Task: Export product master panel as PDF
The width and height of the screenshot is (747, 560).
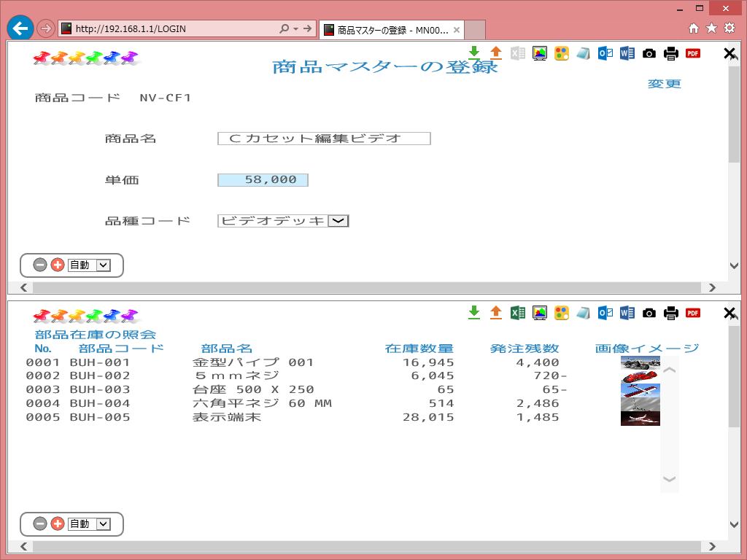Action: point(692,52)
